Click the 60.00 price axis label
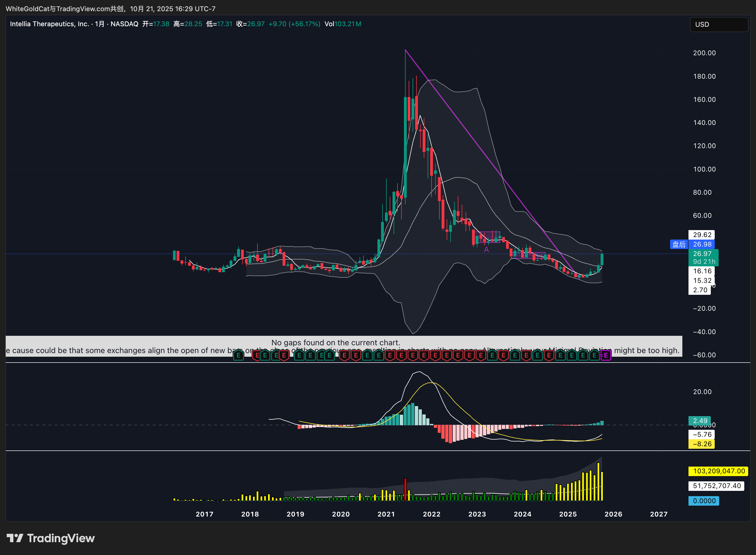 pos(702,215)
